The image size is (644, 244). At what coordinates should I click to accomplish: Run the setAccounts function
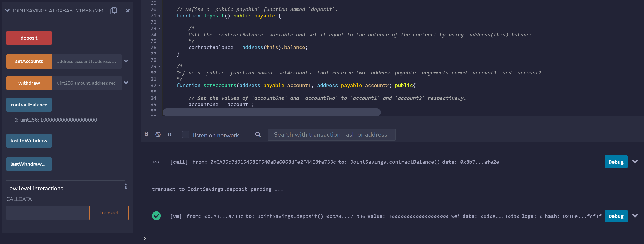point(29,61)
